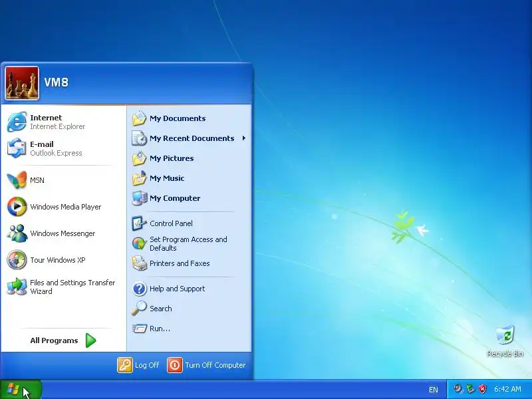Open the My Documents folder icon
This screenshot has width=532, height=399.
click(139, 118)
